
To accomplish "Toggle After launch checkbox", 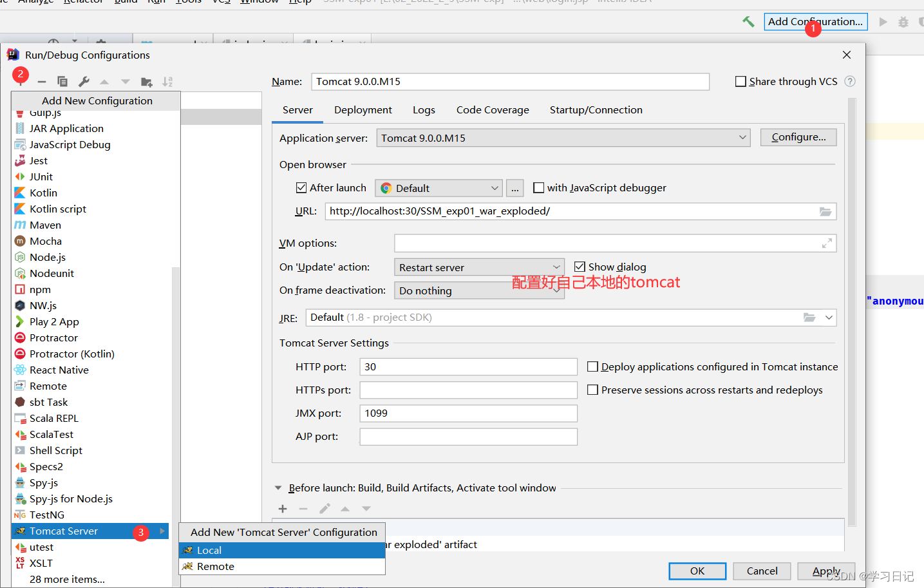I will click(301, 187).
